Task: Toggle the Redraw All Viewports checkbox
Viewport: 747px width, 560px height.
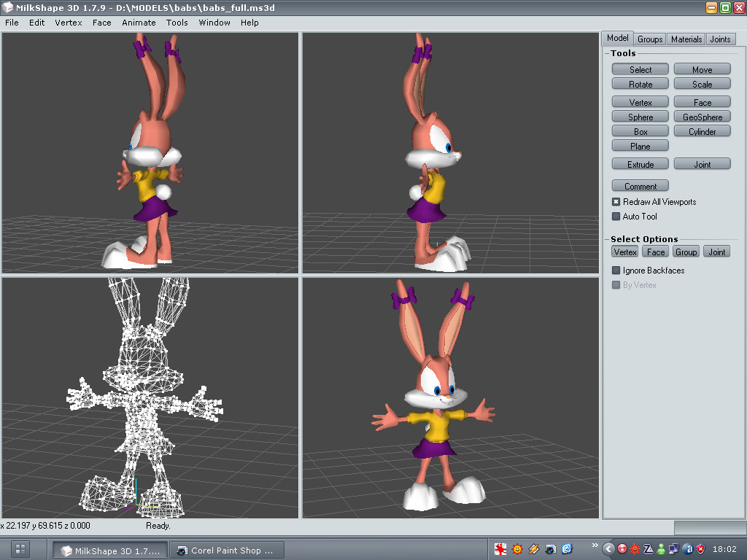Action: tap(616, 202)
